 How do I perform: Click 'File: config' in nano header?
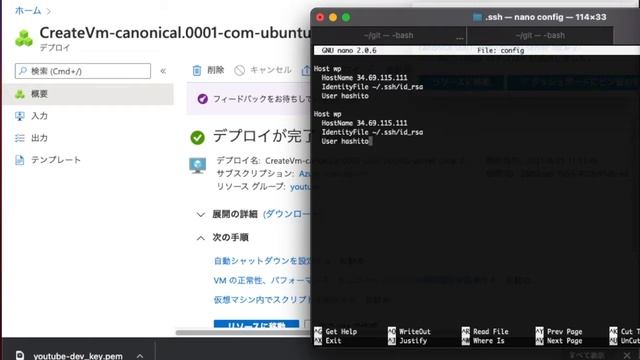[500, 50]
